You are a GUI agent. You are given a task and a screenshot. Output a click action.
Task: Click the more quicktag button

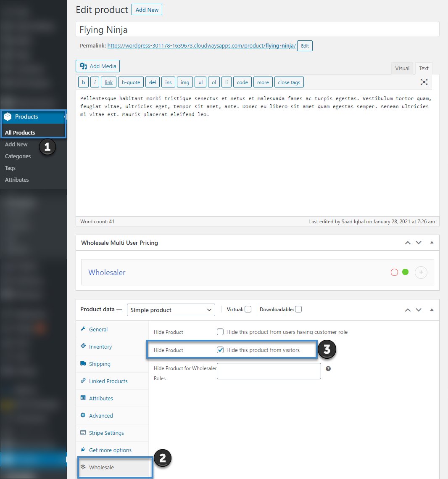(263, 82)
